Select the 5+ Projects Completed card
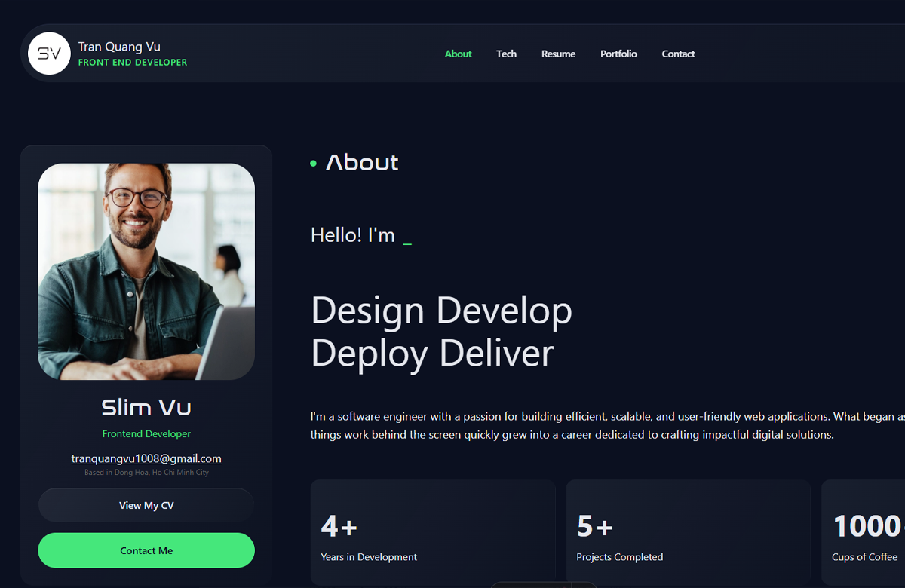Screen dimensions: 905x588 [x=688, y=532]
